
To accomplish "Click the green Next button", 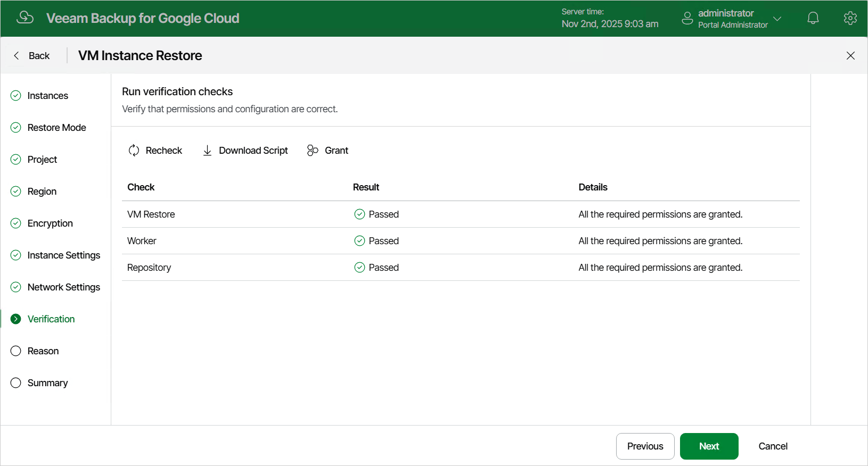I will tap(709, 446).
